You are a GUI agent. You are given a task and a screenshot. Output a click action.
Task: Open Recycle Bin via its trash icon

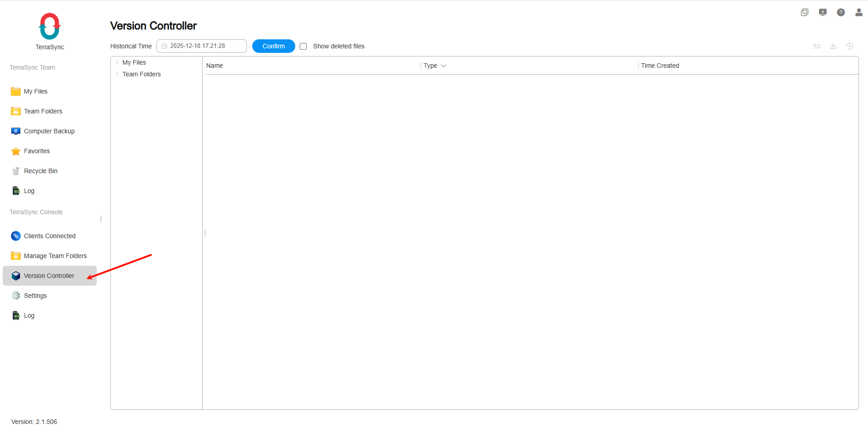pos(16,171)
